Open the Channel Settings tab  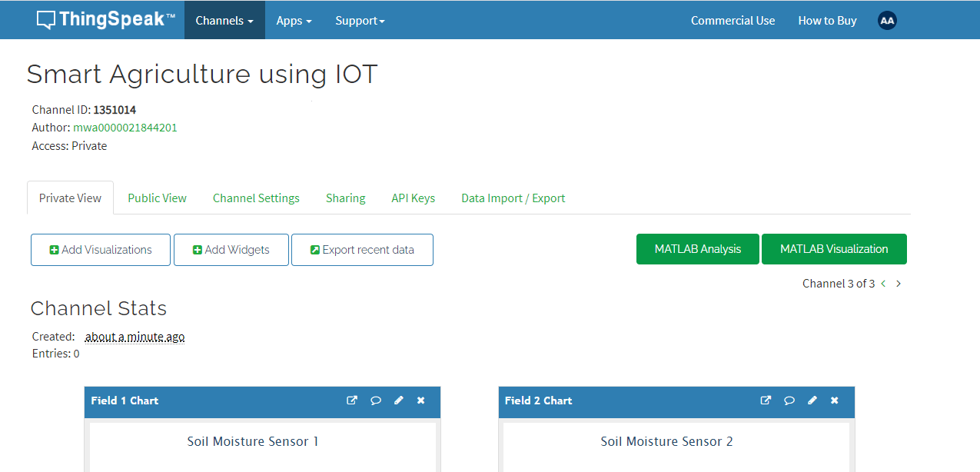coord(256,198)
